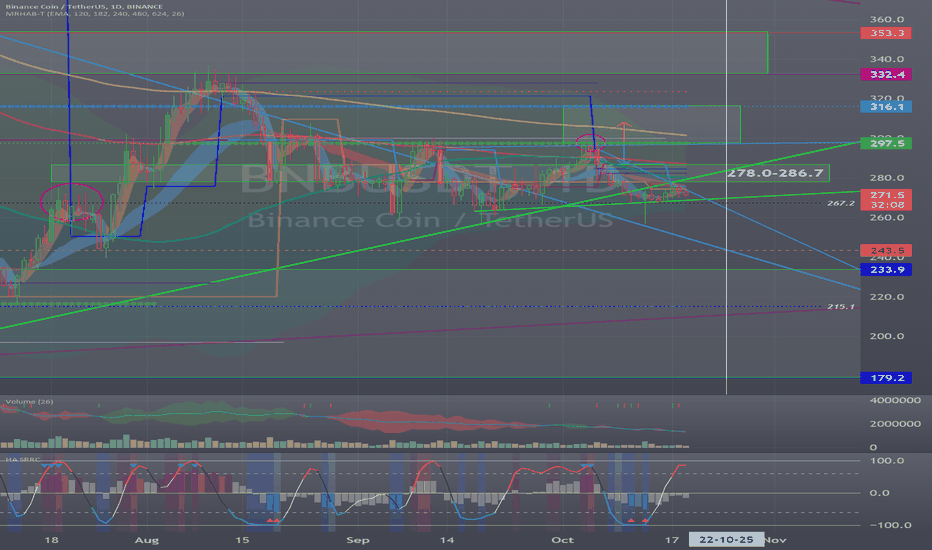
Task: Select the red up-arrow drawing near October
Action: [624, 133]
